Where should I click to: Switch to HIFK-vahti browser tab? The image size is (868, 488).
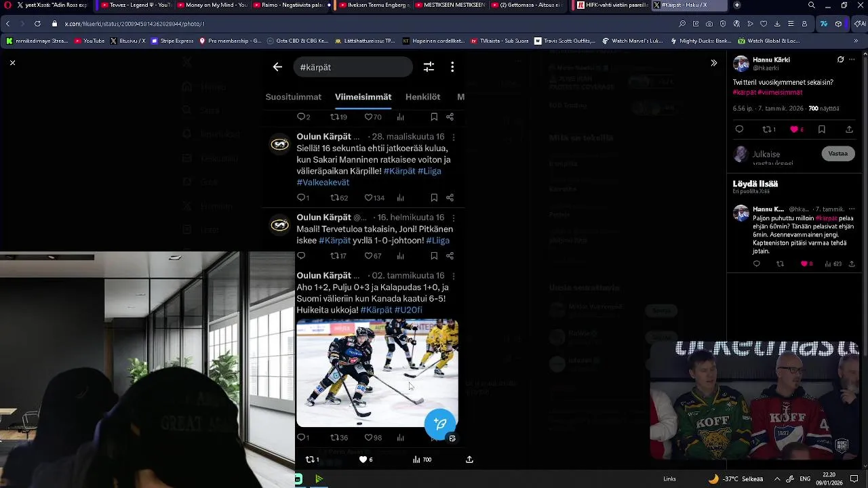tap(614, 5)
